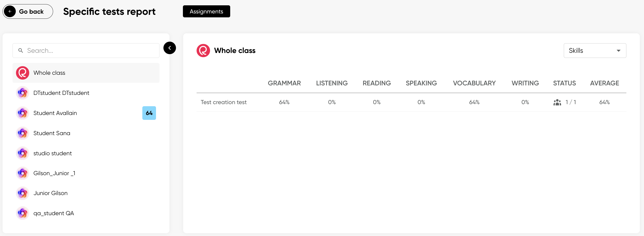Click the Whole class header logo
The height and width of the screenshot is (236, 644).
203,51
